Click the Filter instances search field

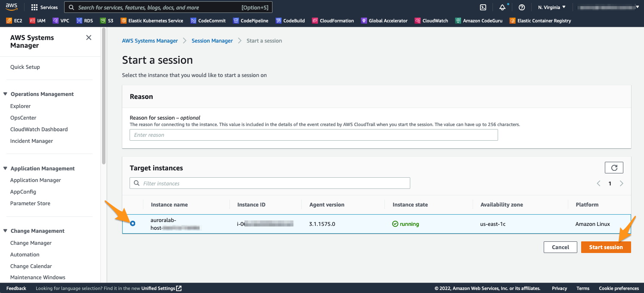point(270,183)
